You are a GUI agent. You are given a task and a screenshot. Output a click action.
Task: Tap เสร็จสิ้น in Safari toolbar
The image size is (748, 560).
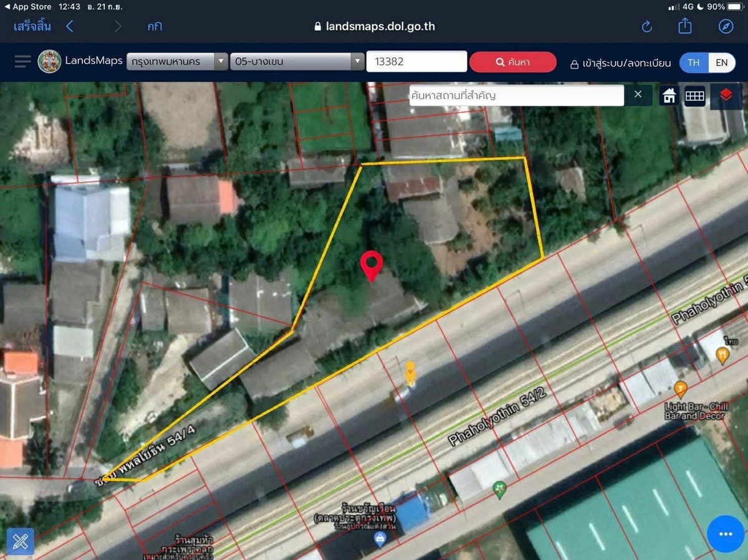32,26
